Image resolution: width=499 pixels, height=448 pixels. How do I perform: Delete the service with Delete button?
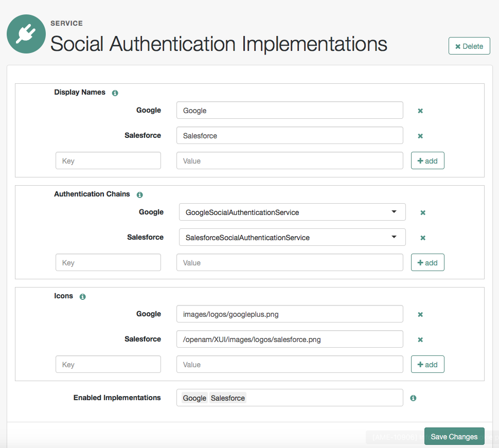(469, 46)
